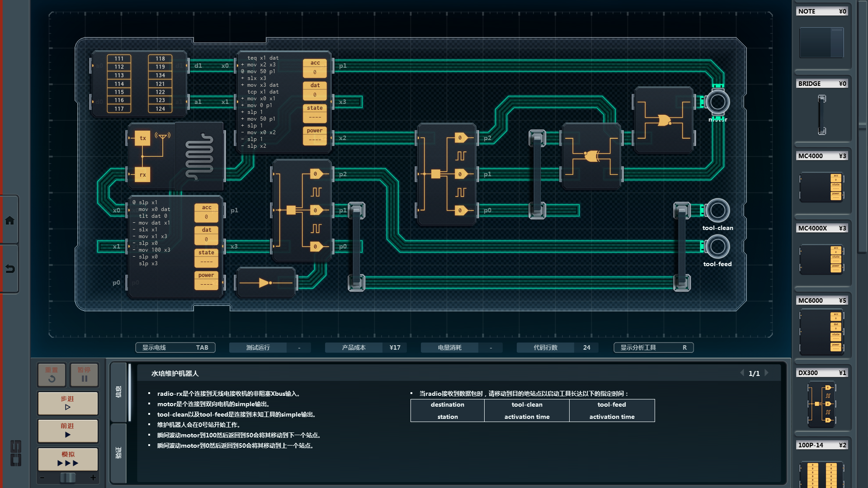Image resolution: width=868 pixels, height=488 pixels.
Task: Open the verification side tab
Action: [118, 452]
